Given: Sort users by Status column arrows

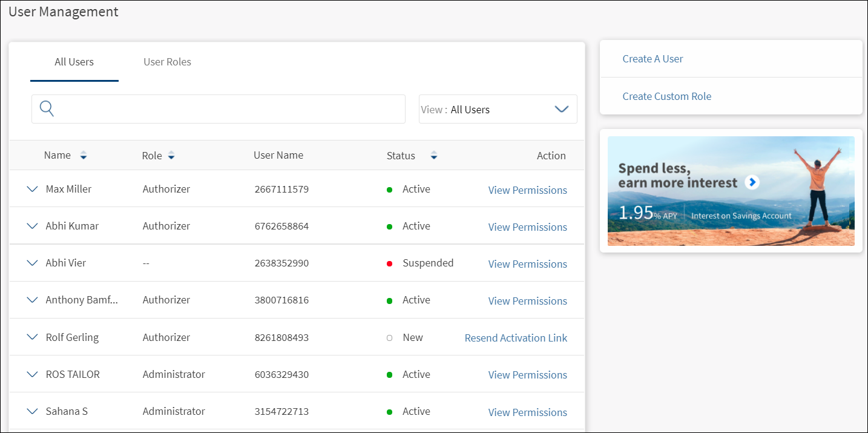Looking at the screenshot, I should pos(433,156).
